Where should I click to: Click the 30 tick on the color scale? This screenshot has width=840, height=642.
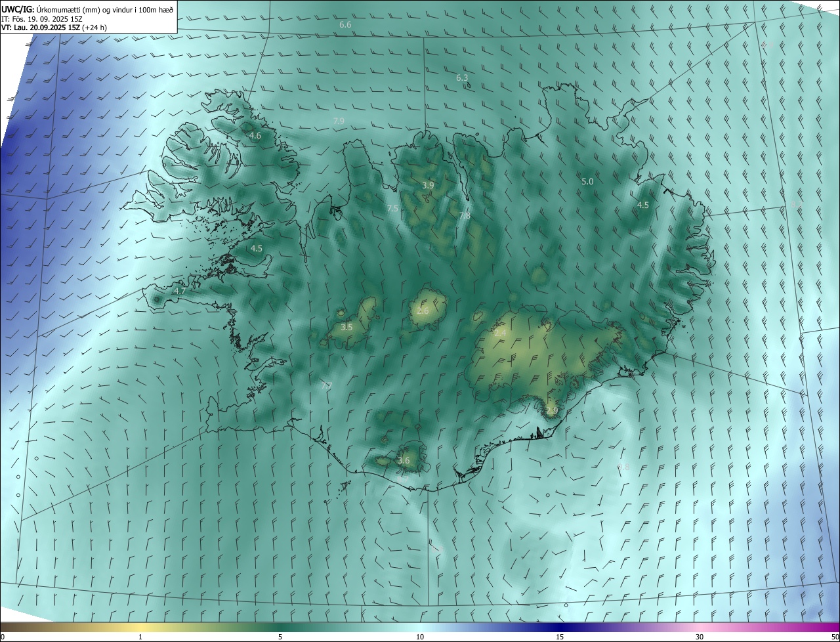(x=700, y=637)
